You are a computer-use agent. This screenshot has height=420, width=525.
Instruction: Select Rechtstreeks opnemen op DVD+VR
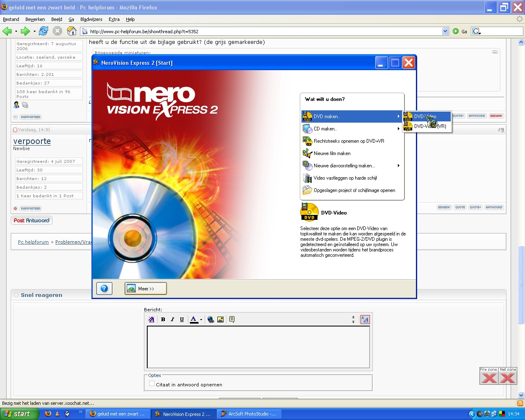tap(352, 141)
